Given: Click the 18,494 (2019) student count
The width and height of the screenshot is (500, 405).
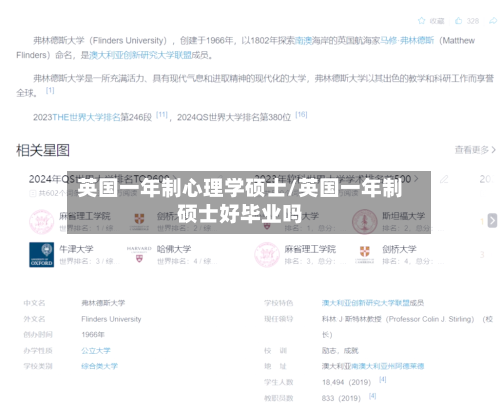Looking at the screenshot, I should click(346, 382).
